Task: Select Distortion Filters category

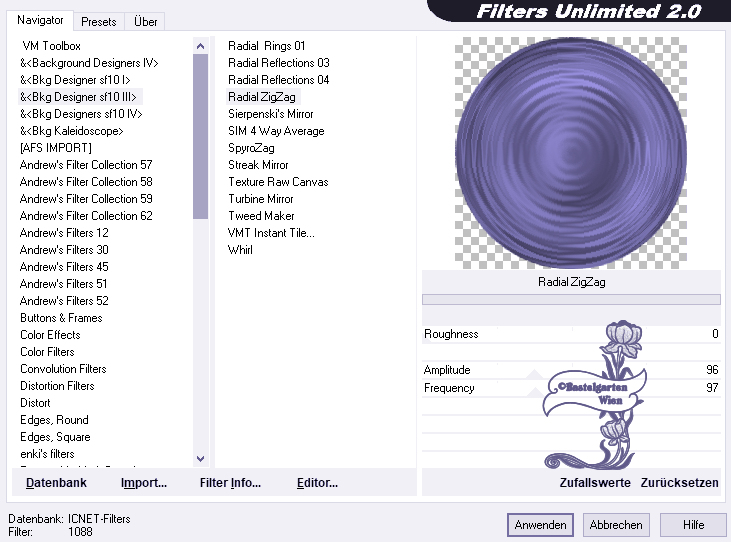Action: (57, 386)
